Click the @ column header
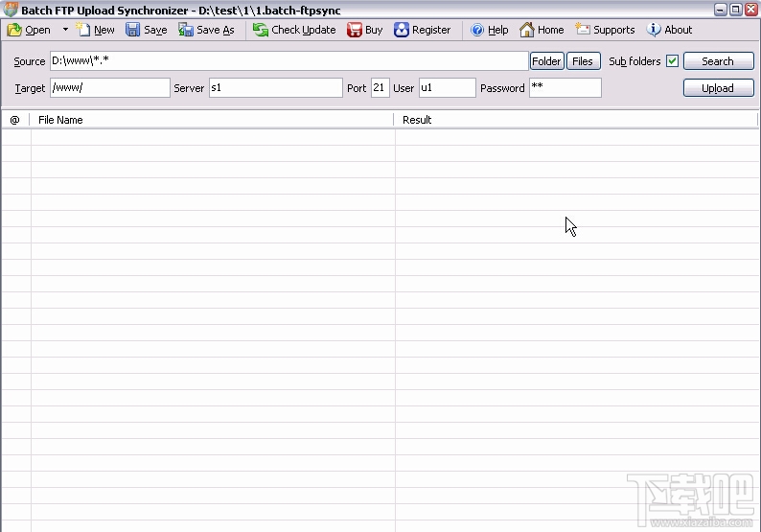 pos(15,120)
